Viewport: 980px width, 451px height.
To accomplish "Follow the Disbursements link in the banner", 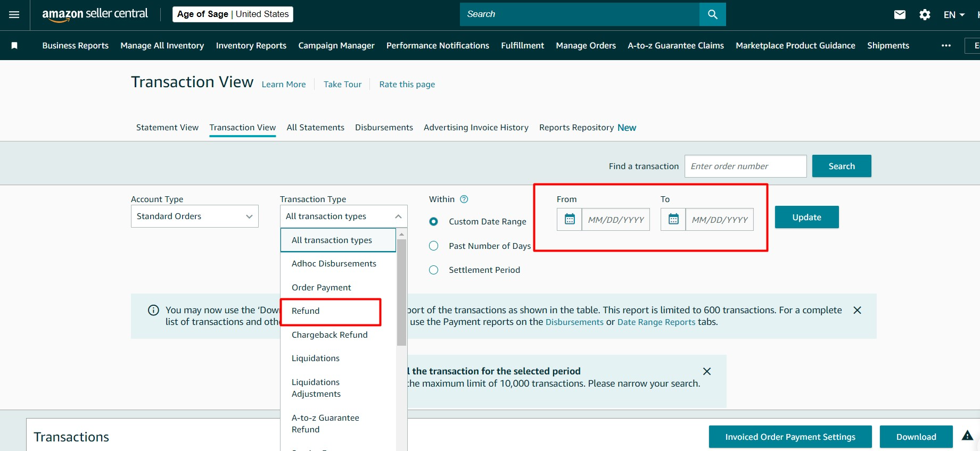I will tap(574, 322).
